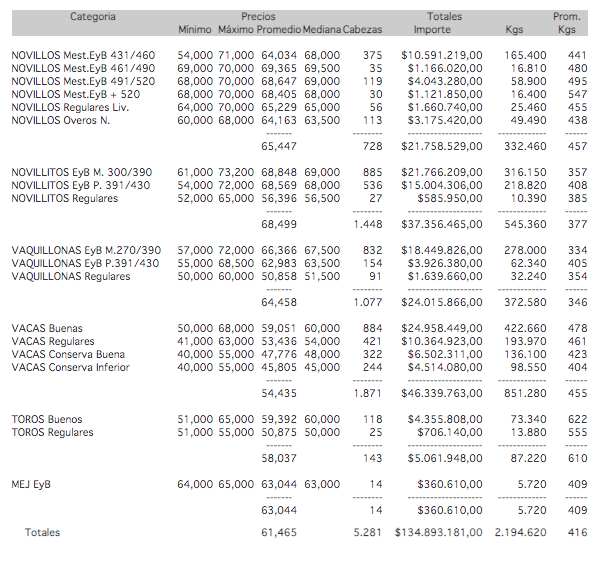Click the Precios header label

(258, 17)
